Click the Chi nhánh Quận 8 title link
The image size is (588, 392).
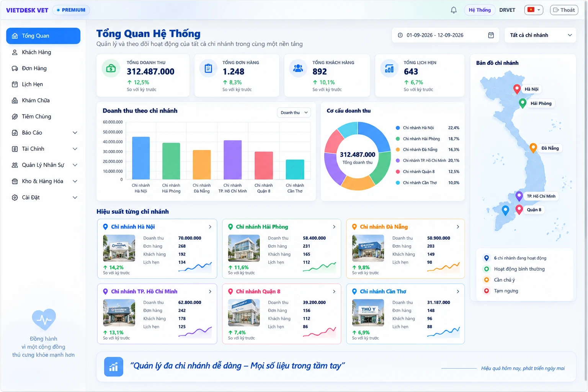pos(258,292)
